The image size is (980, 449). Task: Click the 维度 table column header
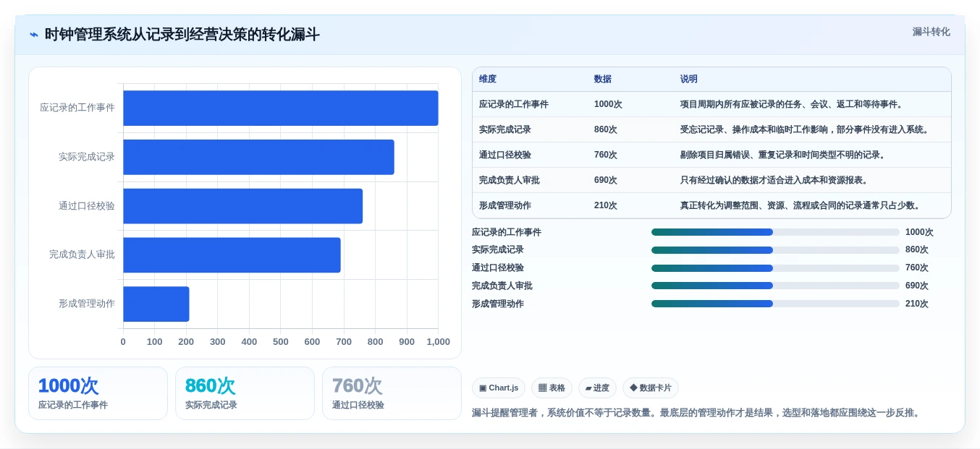[x=488, y=80]
